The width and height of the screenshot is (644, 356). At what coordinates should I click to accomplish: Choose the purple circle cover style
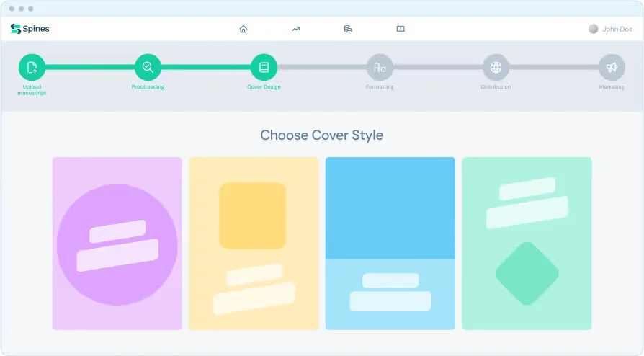tap(117, 244)
